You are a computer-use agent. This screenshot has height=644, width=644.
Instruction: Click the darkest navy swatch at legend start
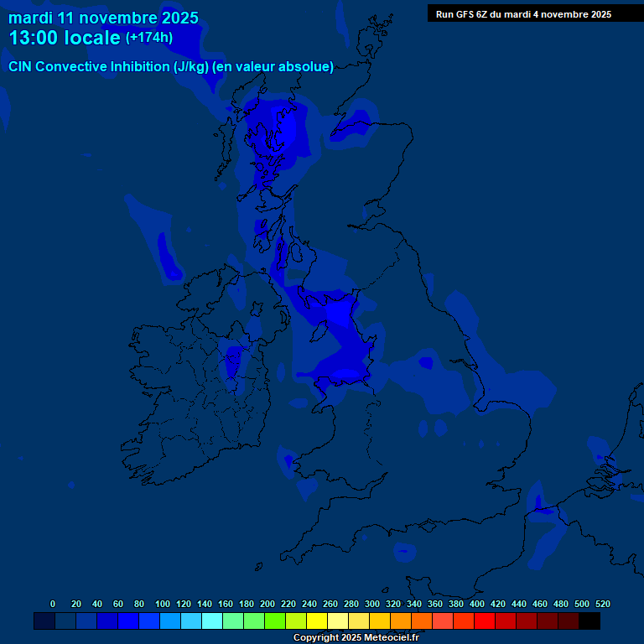(x=44, y=621)
